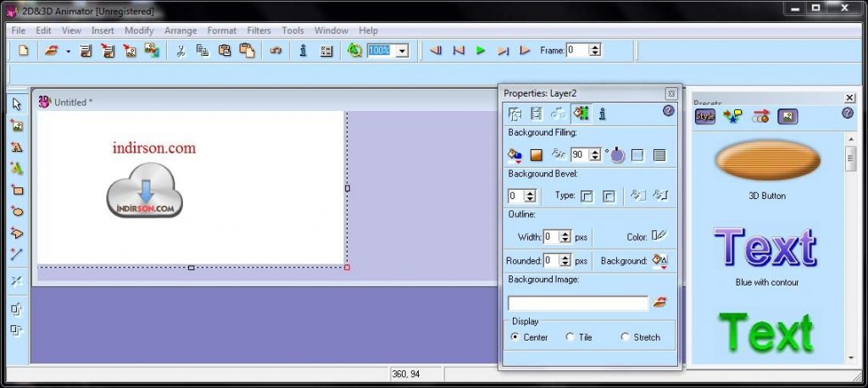868x388 pixels.
Task: Select the line drawing tool
Action: tap(17, 255)
